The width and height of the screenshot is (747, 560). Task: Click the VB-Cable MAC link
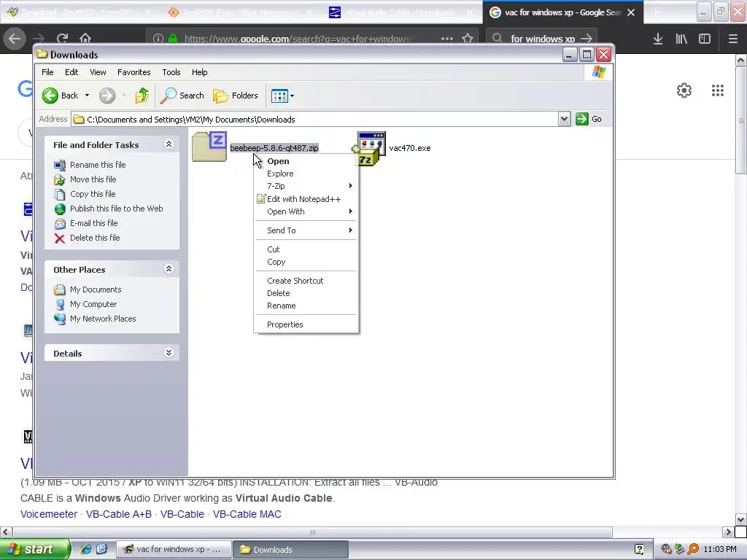247,514
